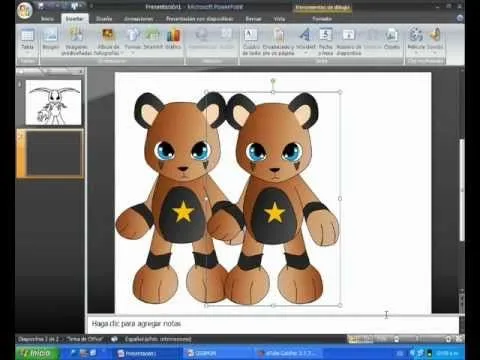Image resolution: width=480 pixels, height=360 pixels.
Task: Open PowerPoint help question mark icon
Action: click(x=460, y=18)
